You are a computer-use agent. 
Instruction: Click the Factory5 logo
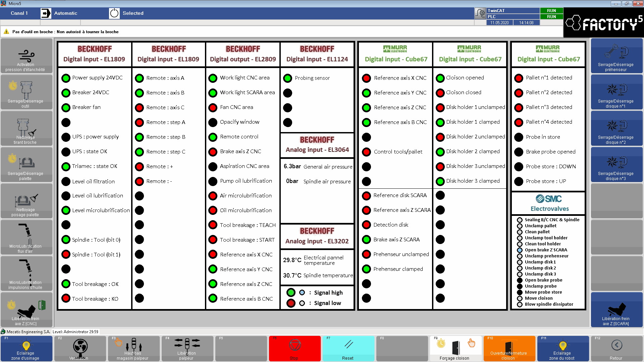click(604, 23)
